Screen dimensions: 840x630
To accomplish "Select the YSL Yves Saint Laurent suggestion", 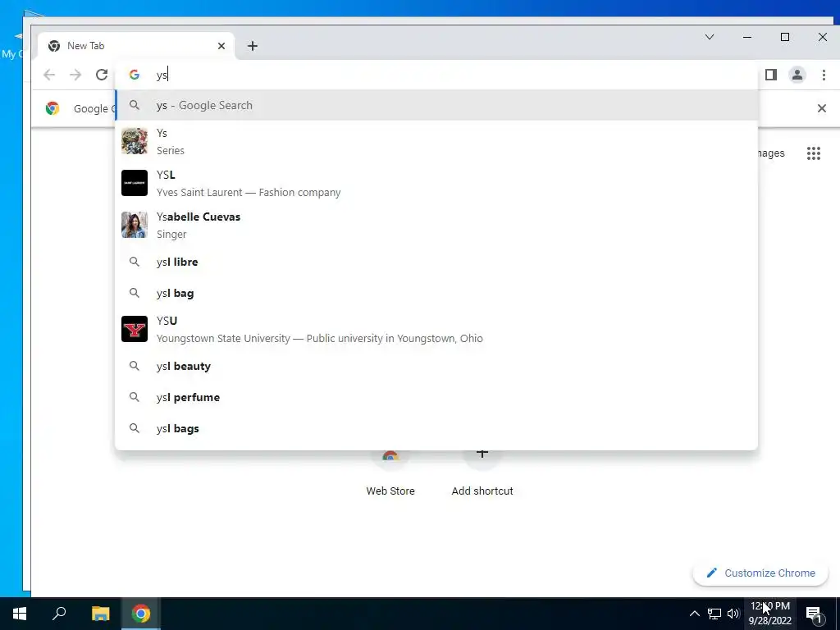I will click(x=436, y=183).
